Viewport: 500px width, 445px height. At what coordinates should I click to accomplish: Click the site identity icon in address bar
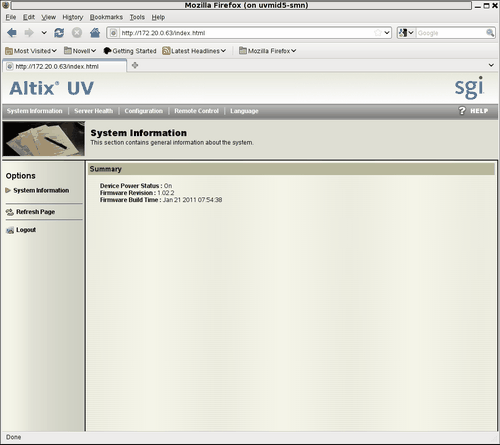pyautogui.click(x=113, y=33)
